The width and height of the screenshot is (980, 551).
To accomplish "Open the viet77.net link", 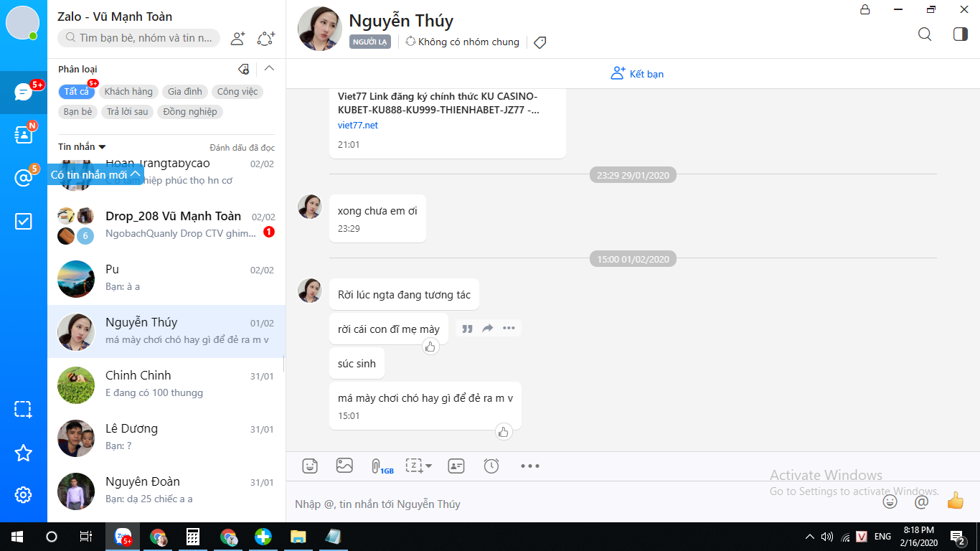I will (358, 126).
